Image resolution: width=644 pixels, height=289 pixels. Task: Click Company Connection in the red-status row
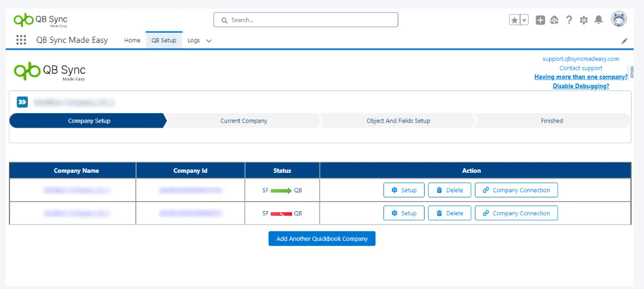516,213
